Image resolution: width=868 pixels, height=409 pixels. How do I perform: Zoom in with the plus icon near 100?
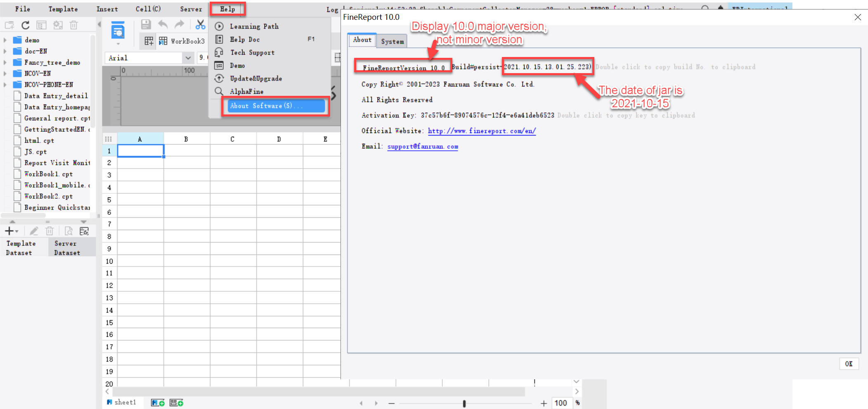[544, 403]
